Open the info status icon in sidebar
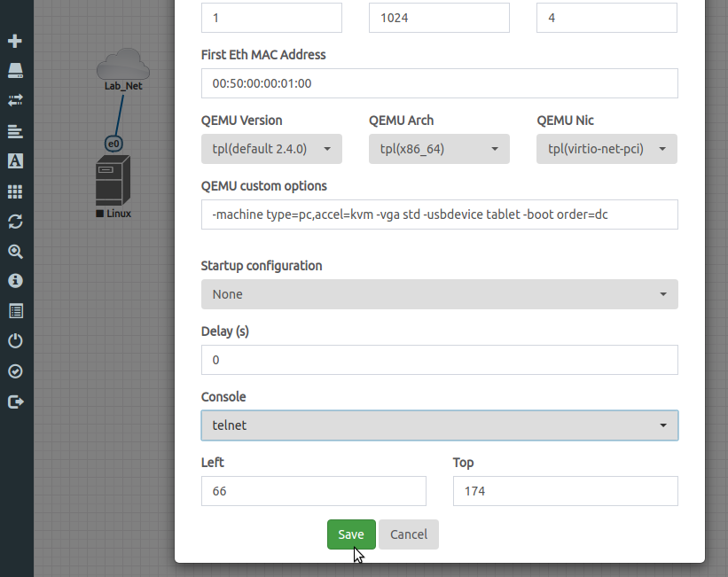Viewport: 728px width, 577px height. [x=15, y=281]
